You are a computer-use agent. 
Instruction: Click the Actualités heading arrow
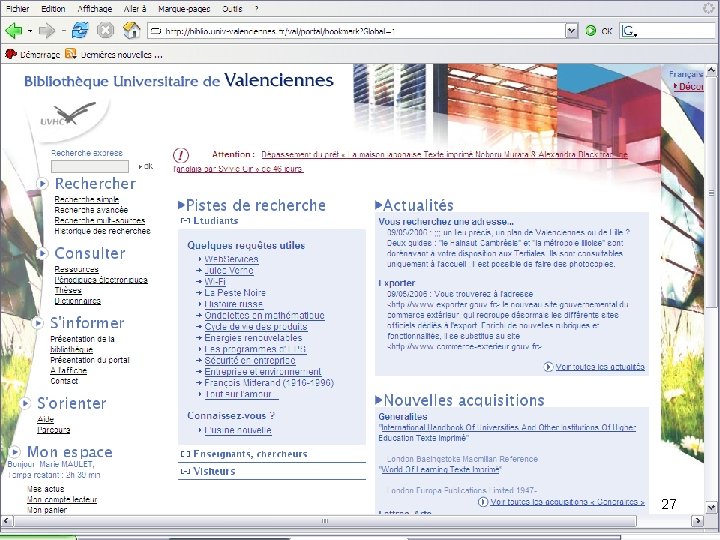379,205
